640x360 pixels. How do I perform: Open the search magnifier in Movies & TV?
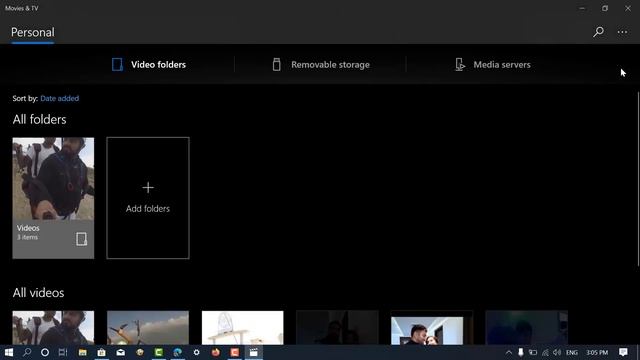tap(598, 32)
